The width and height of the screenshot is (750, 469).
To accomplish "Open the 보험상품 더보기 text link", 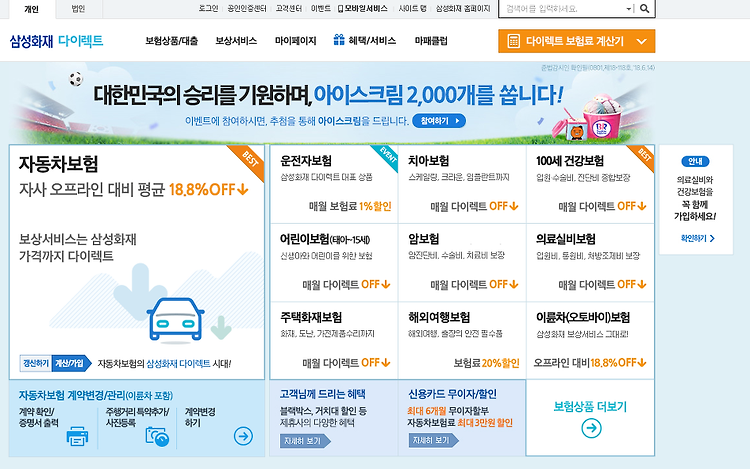I will click(590, 407).
